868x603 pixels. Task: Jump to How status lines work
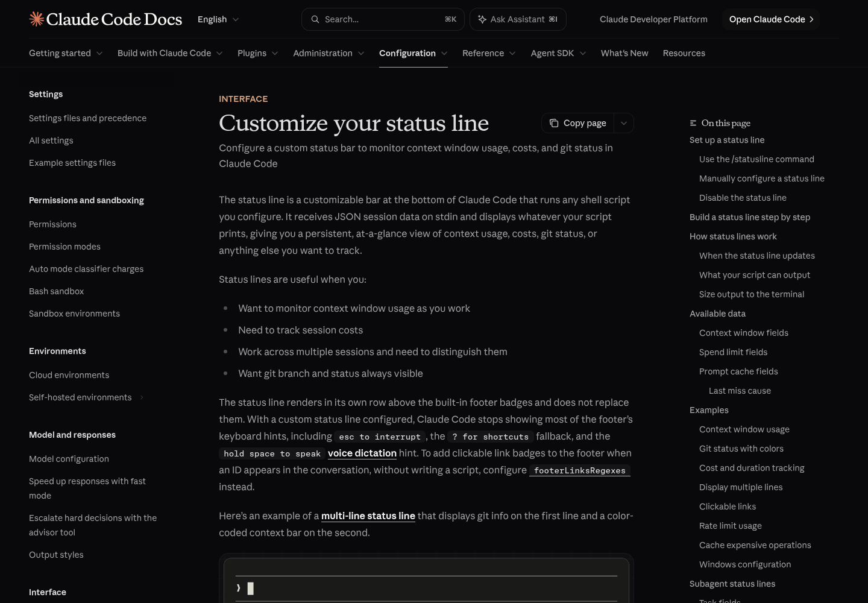tap(733, 236)
